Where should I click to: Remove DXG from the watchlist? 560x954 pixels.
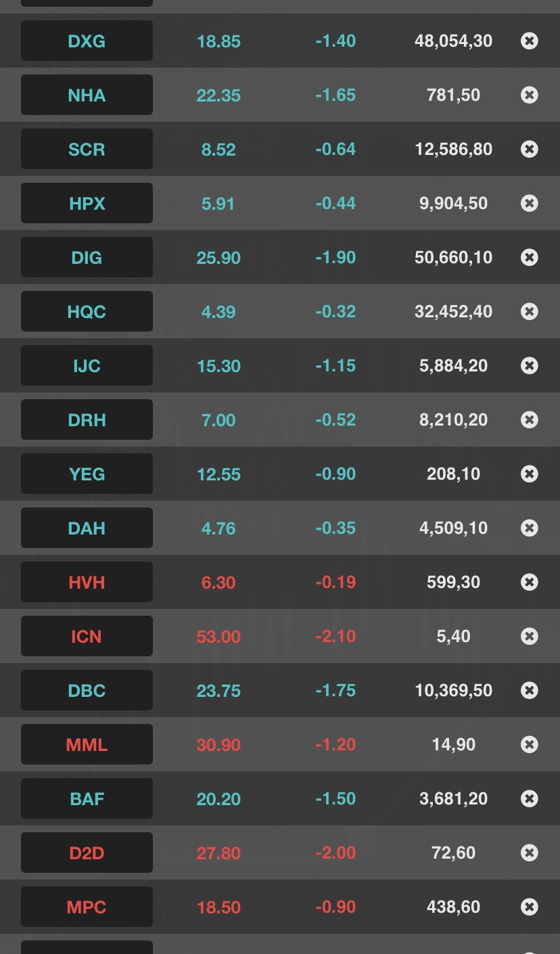click(530, 41)
